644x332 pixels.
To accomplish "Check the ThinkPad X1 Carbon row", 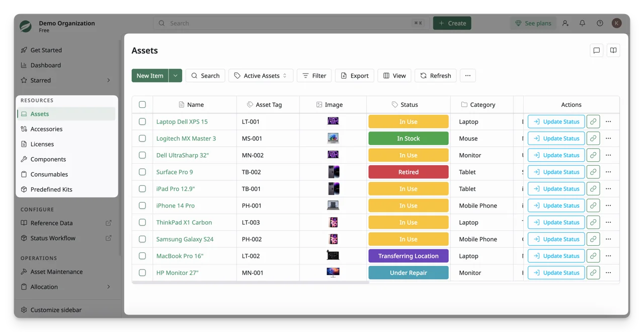I will (x=142, y=222).
